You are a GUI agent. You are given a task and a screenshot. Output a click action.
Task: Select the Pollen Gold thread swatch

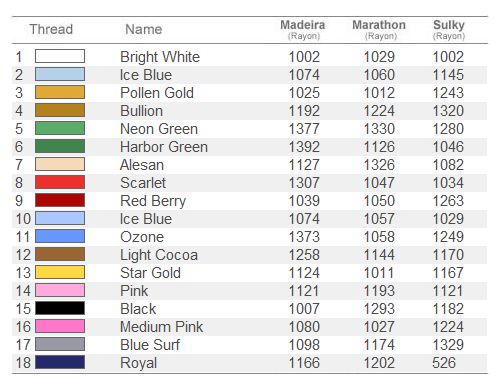click(60, 92)
